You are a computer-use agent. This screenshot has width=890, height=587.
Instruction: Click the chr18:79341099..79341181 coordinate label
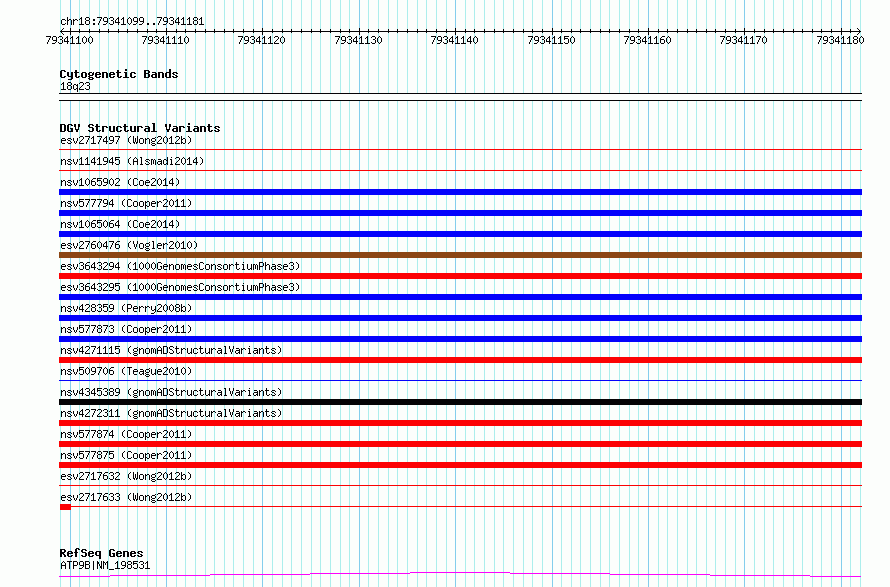click(132, 22)
